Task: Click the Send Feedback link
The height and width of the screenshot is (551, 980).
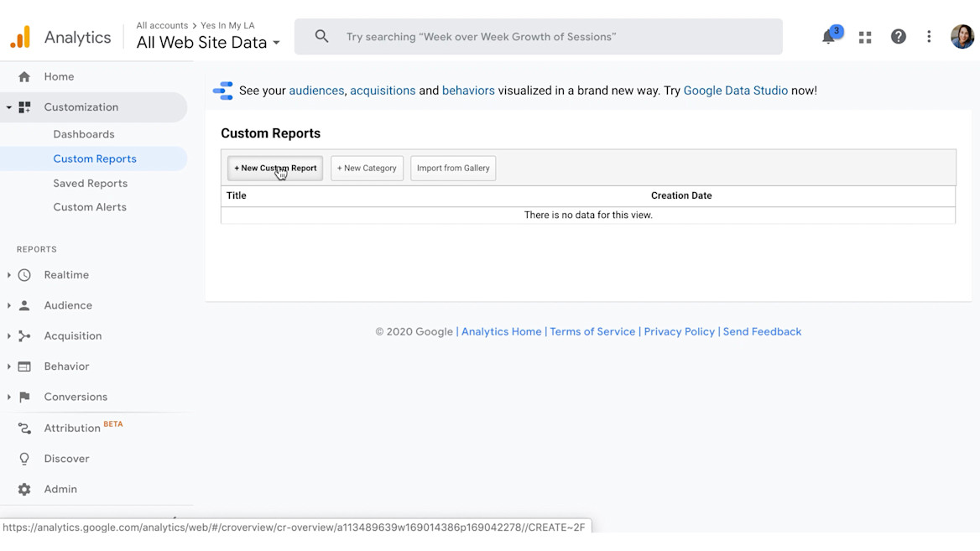Action: pyautogui.click(x=762, y=332)
